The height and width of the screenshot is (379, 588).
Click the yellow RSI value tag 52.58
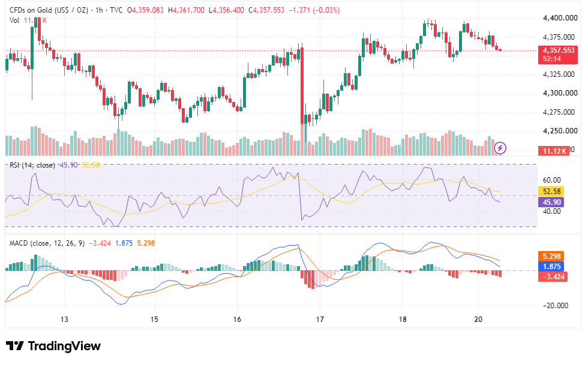551,192
